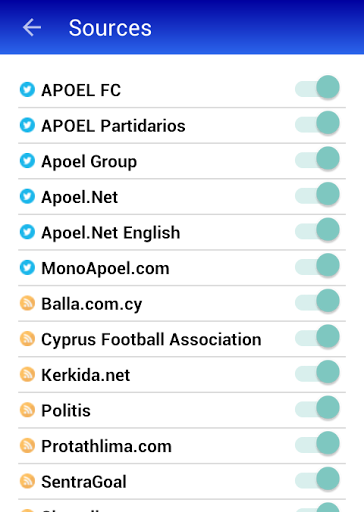Select the Apoel Group list item
This screenshot has height=512, width=364.
pos(182,161)
